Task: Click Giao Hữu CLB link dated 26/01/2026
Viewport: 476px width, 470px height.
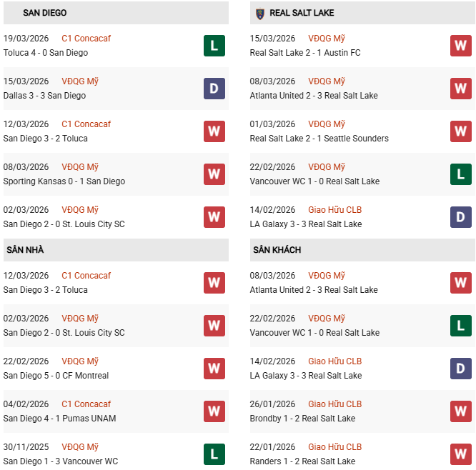Action: click(x=334, y=404)
